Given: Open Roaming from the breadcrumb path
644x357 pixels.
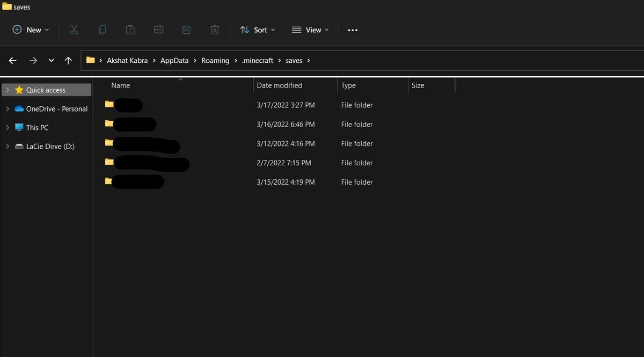Looking at the screenshot, I should 215,60.
